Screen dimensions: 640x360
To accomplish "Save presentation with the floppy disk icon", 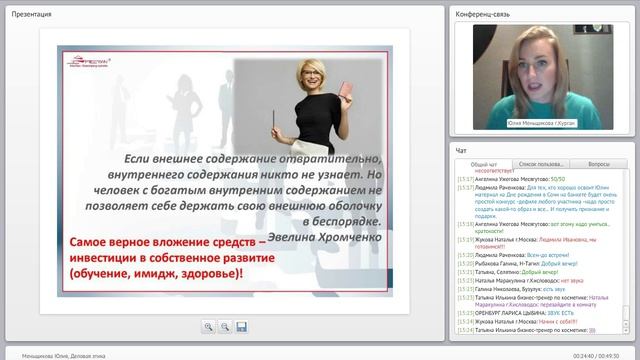I will tap(242, 327).
